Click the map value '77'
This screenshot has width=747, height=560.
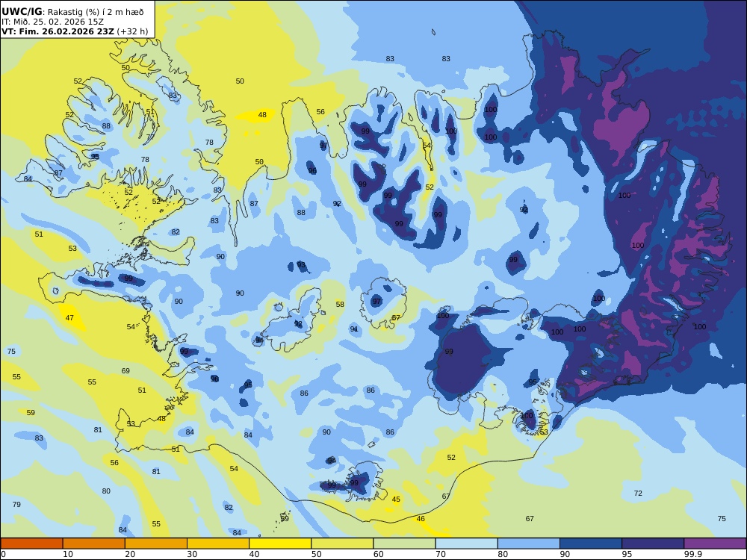[151, 137]
